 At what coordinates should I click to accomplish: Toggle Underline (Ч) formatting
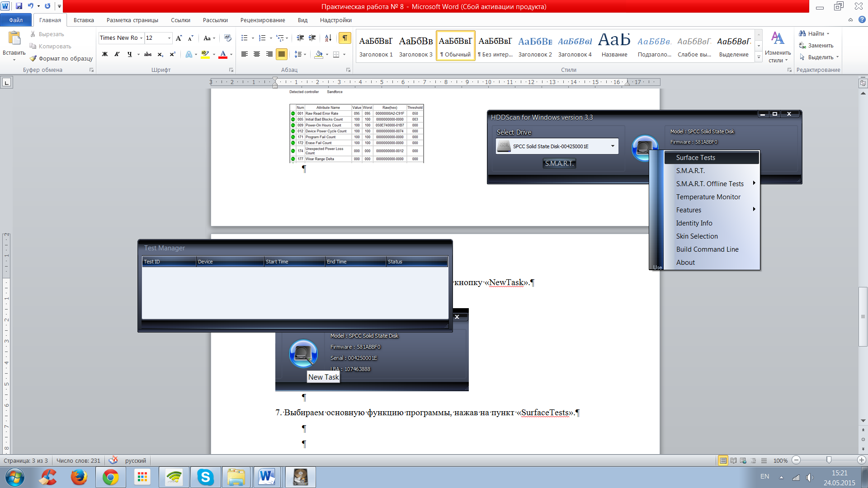(130, 54)
